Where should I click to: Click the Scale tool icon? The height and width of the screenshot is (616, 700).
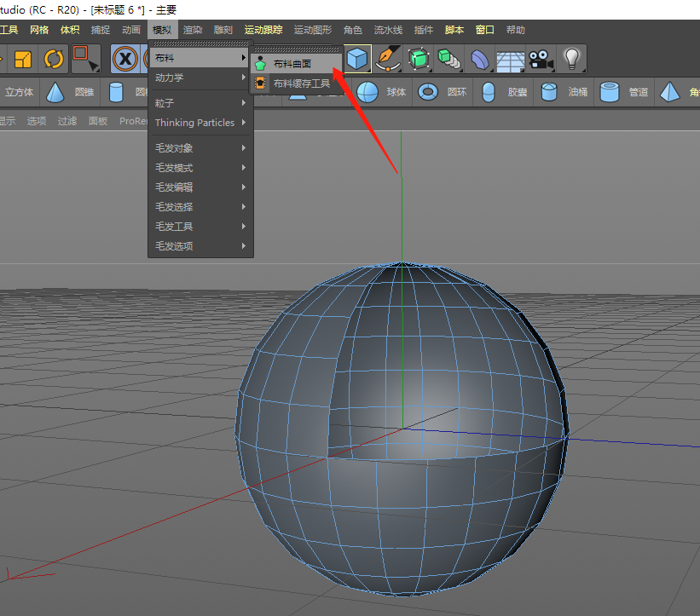click(23, 59)
